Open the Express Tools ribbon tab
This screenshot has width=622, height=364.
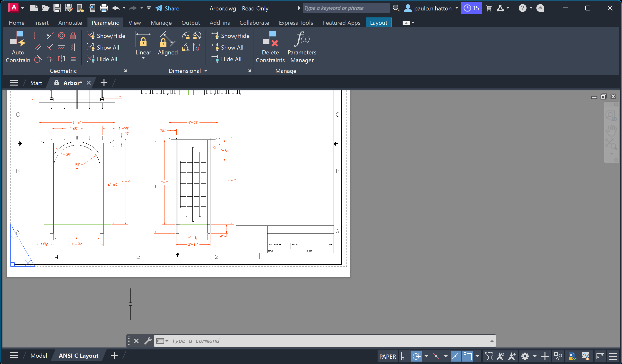296,23
